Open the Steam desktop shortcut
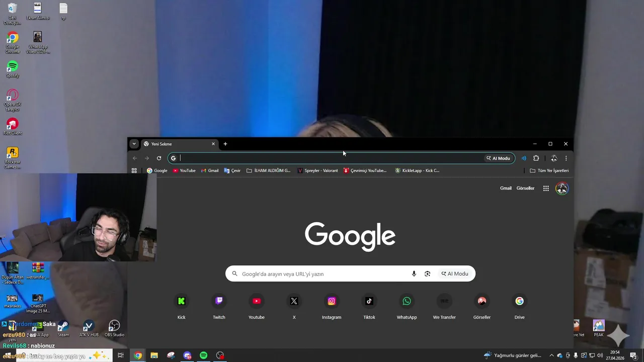This screenshot has height=362, width=644. [x=63, y=329]
